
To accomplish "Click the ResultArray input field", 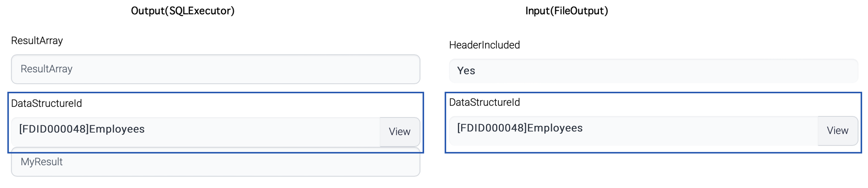I will pos(215,69).
